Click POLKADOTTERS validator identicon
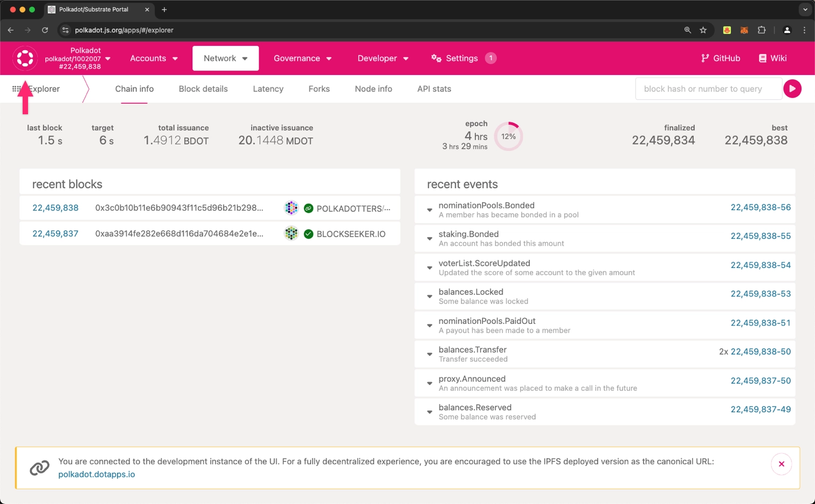Image resolution: width=815 pixels, height=504 pixels. [291, 208]
